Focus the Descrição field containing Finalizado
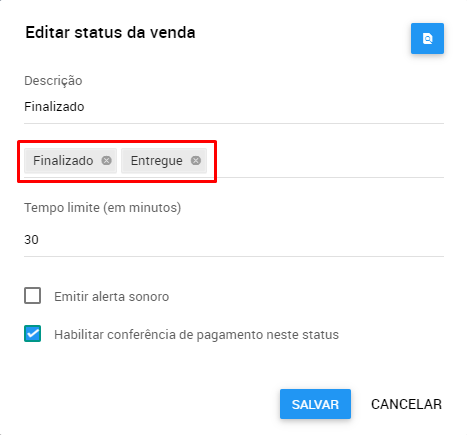 coord(234,107)
